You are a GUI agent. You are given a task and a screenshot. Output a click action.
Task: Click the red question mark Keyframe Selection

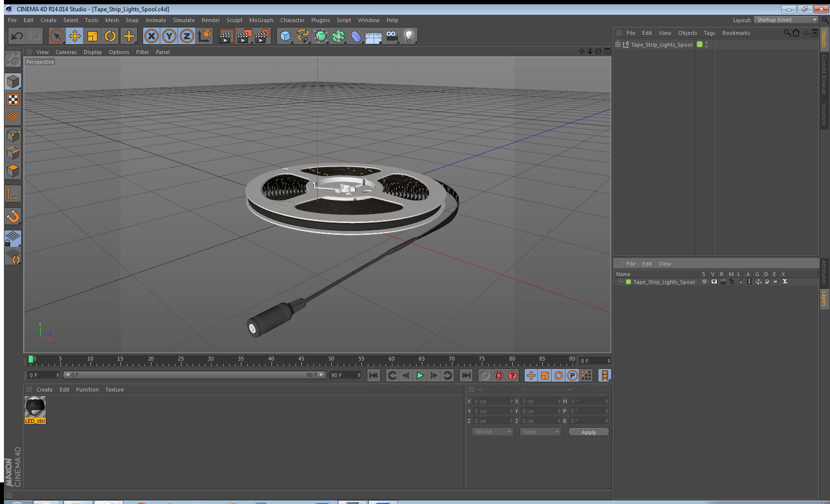tap(512, 375)
